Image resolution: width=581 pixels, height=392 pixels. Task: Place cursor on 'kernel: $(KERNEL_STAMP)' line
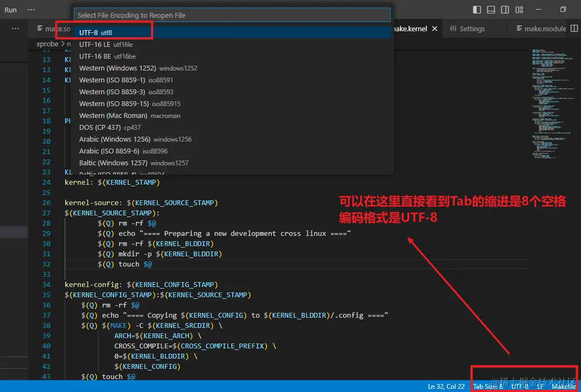(x=112, y=182)
